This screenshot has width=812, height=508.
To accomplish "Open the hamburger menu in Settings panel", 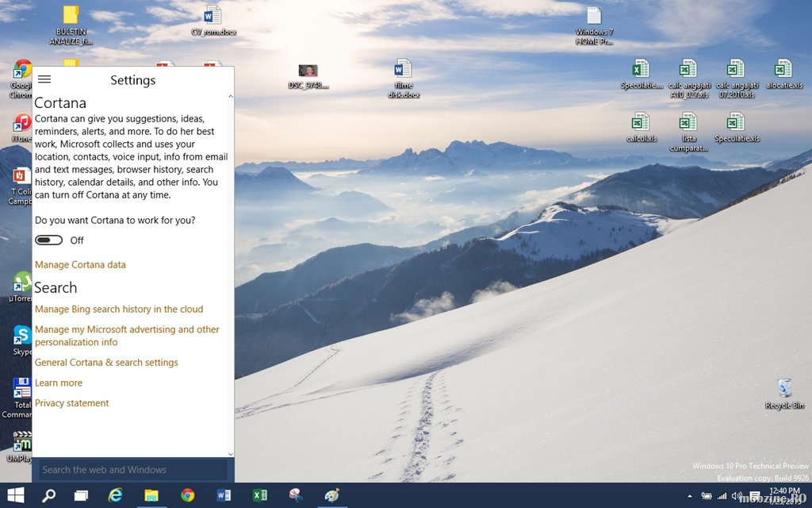I will pos(44,79).
